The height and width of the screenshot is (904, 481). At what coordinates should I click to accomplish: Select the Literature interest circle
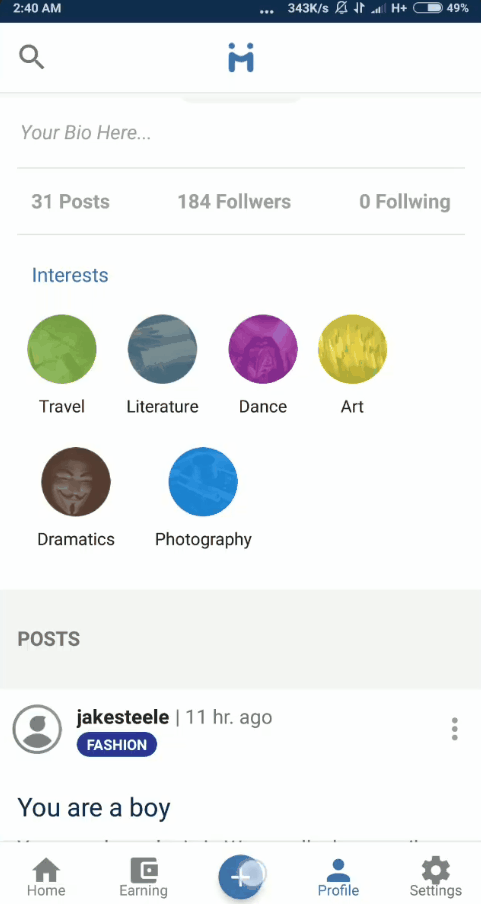pyautogui.click(x=162, y=349)
